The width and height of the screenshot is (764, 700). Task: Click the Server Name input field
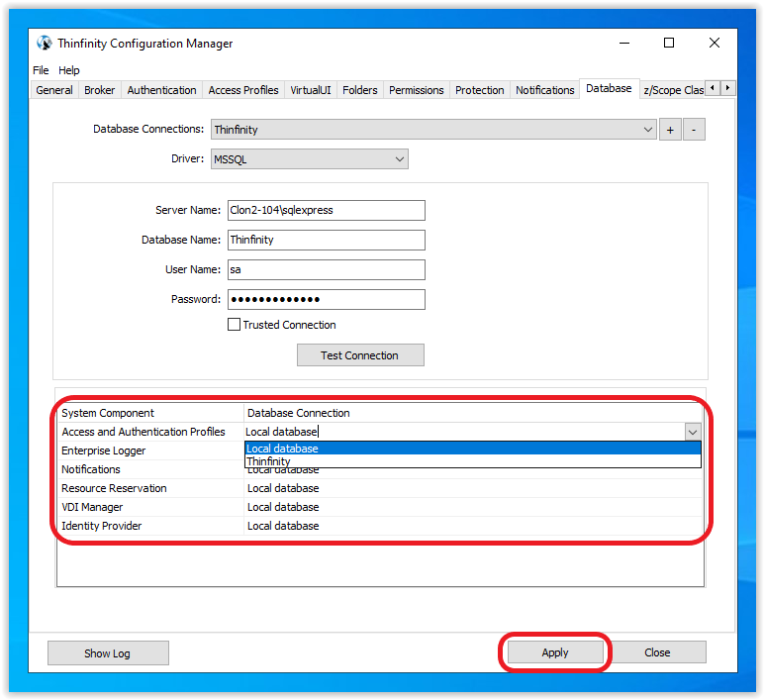326,210
